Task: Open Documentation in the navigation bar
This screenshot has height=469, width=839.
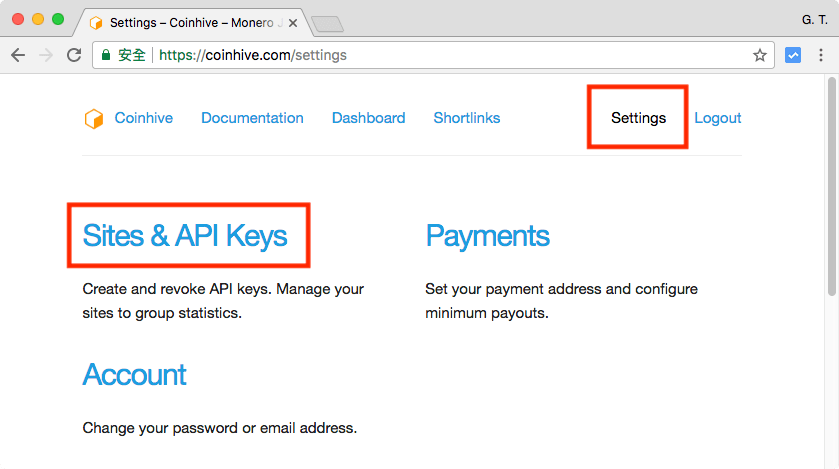Action: point(252,118)
